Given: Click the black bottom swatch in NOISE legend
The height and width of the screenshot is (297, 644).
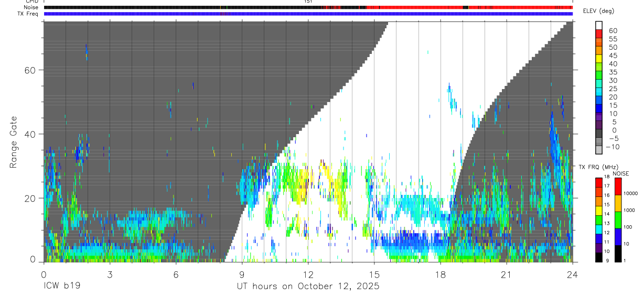Looking at the screenshot, I should 618,254.
